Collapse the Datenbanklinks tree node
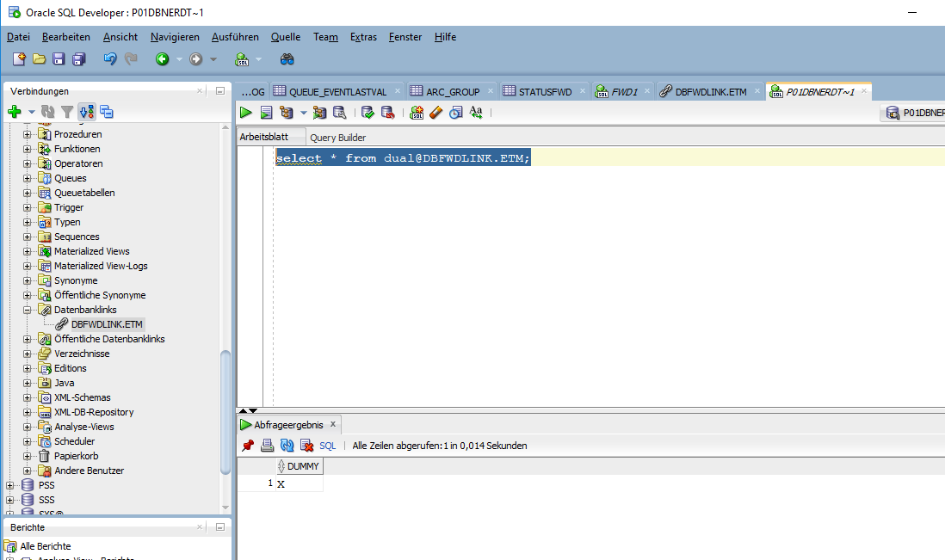Screen dimensions: 945x560 tap(27, 310)
